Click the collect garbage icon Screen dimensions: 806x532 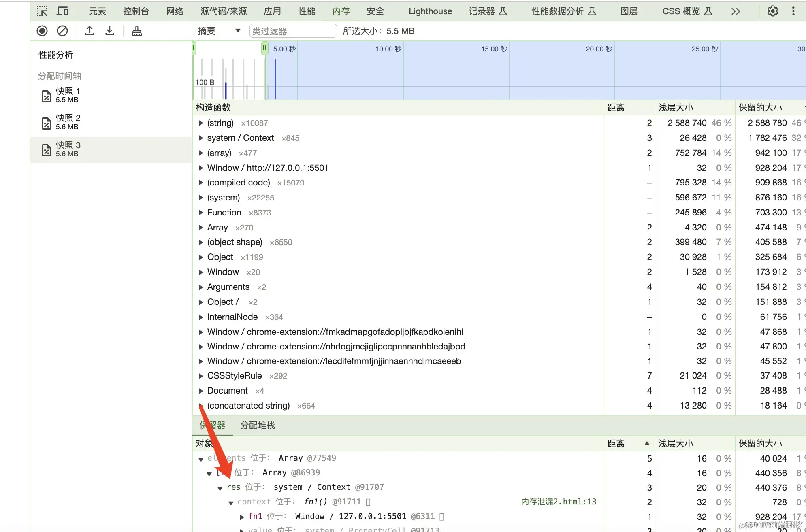(136, 31)
